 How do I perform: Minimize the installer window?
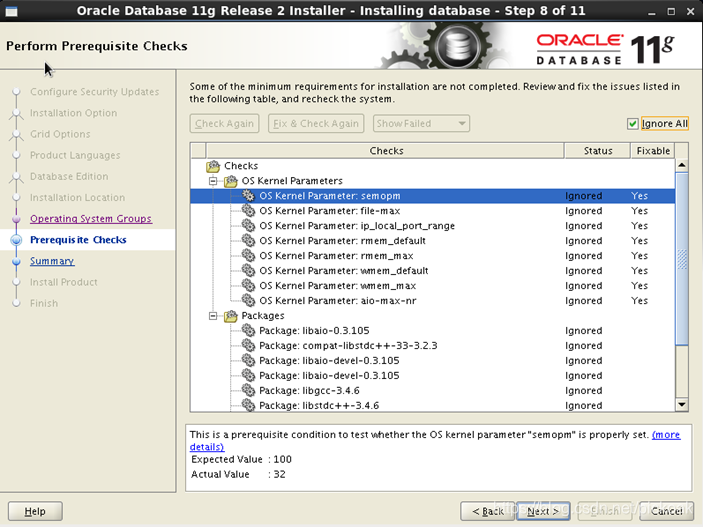(x=651, y=13)
